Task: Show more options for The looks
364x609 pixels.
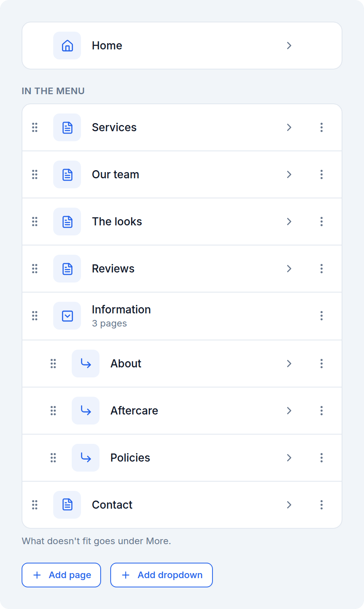Action: click(x=322, y=222)
